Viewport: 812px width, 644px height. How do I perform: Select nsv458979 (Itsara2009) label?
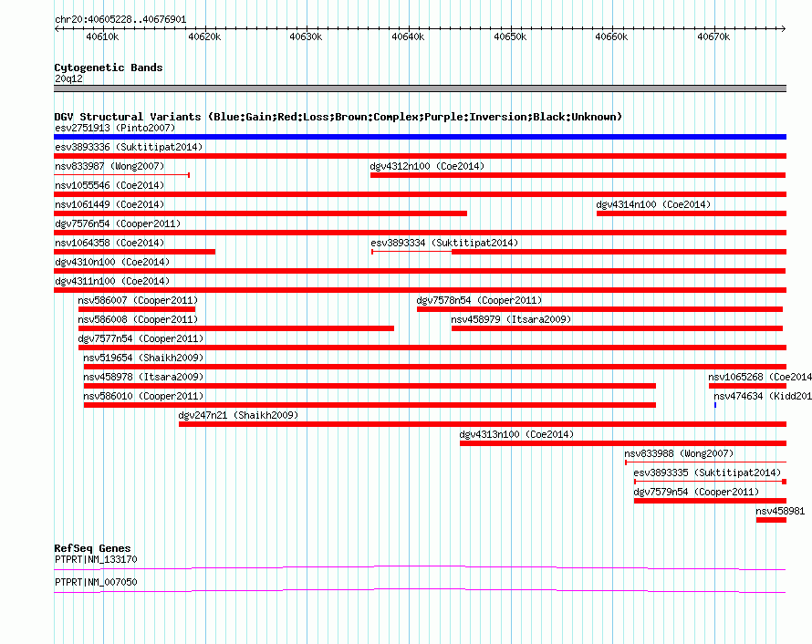click(x=511, y=319)
